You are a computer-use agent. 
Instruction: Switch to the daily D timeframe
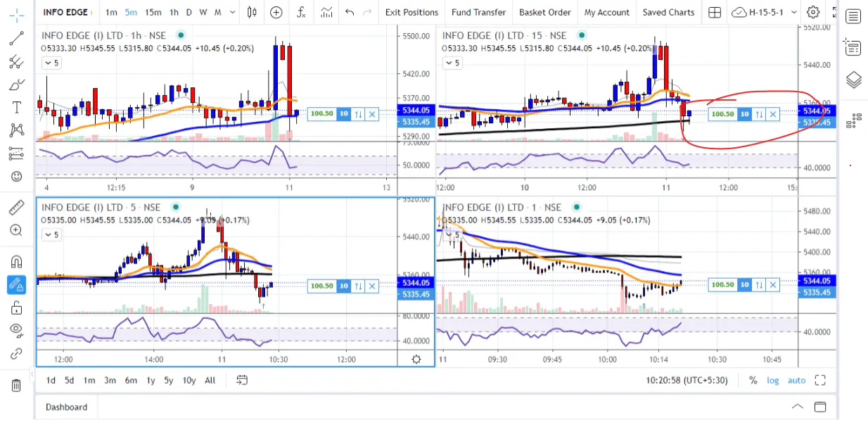coord(190,12)
